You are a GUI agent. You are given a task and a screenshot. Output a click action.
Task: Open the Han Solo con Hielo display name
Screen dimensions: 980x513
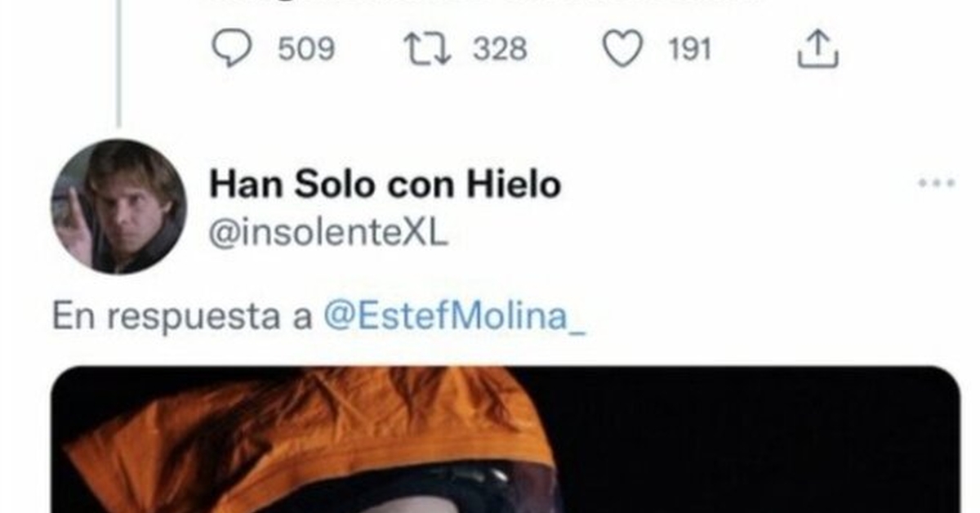click(385, 185)
